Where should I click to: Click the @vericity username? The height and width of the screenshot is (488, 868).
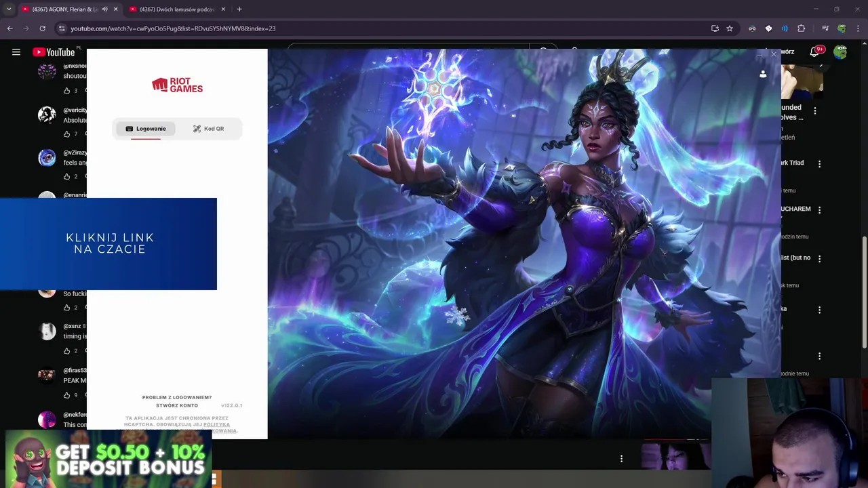click(75, 110)
